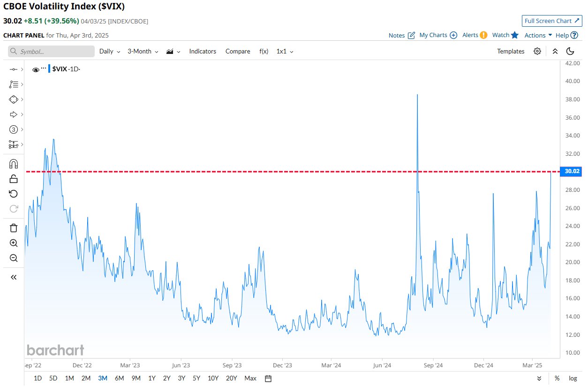Image resolution: width=588 pixels, height=387 pixels.
Task: Open My Charts plus link
Action: coord(438,35)
